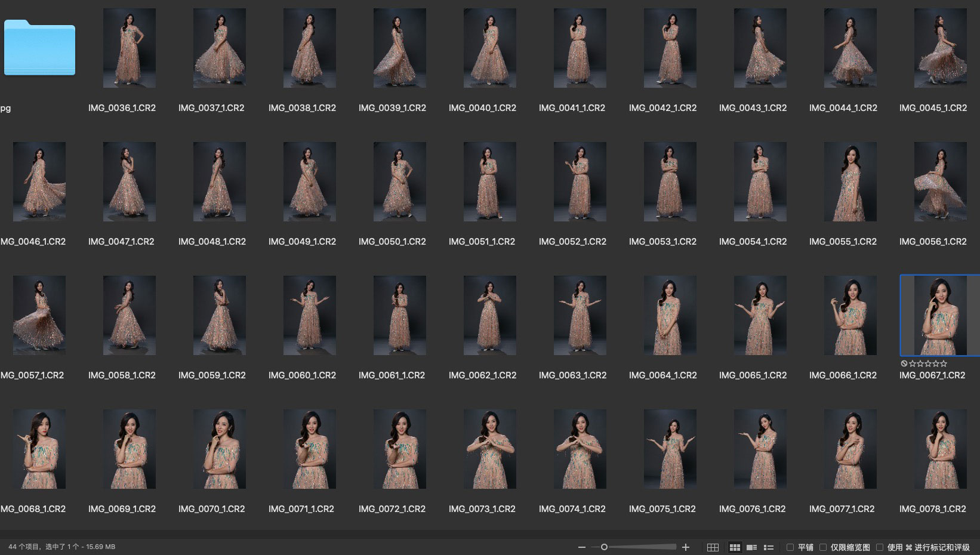The image size is (980, 555).
Task: Select the IMG_0036_1.CR2 thumbnail
Action: pyautogui.click(x=130, y=48)
